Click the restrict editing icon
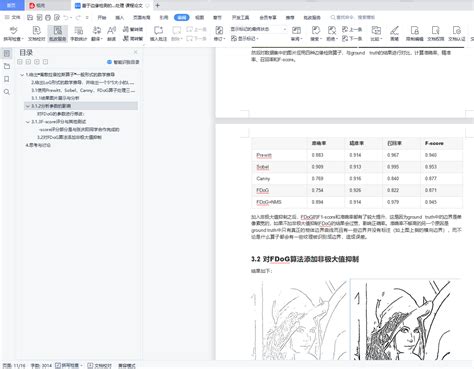 [415, 34]
